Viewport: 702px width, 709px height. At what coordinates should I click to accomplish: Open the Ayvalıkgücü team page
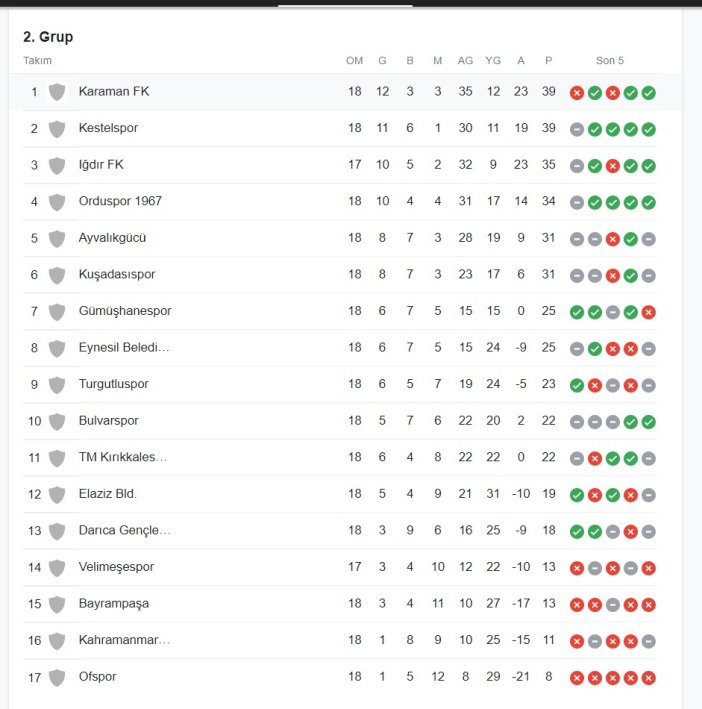[x=113, y=238]
